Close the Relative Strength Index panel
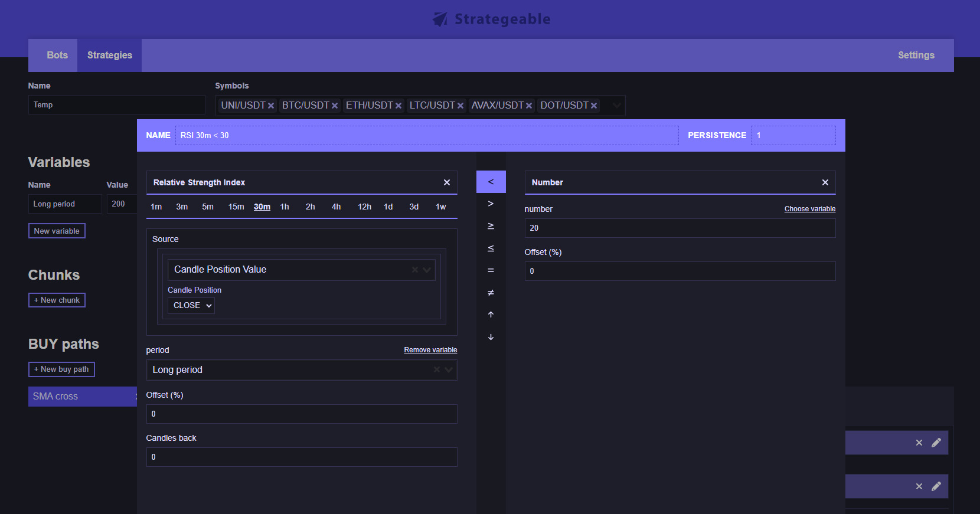Image resolution: width=980 pixels, height=514 pixels. pyautogui.click(x=447, y=182)
